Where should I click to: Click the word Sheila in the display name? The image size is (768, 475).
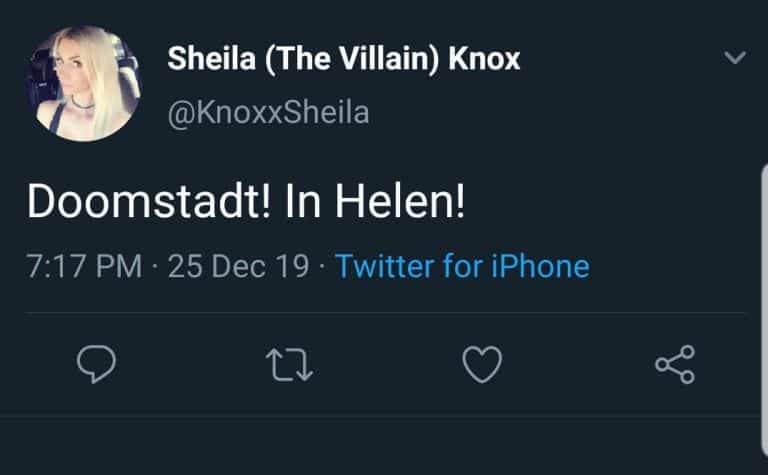[x=212, y=59]
